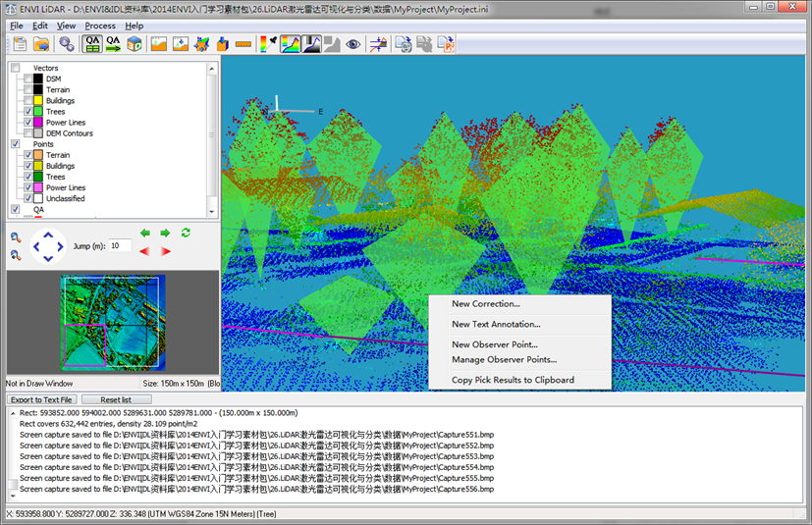Open the View menu
The image size is (812, 525).
pos(66,26)
